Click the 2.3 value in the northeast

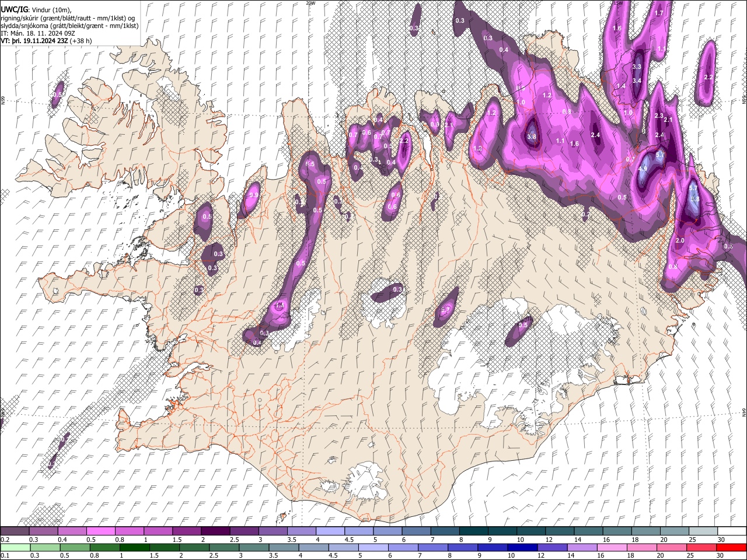coord(659,116)
